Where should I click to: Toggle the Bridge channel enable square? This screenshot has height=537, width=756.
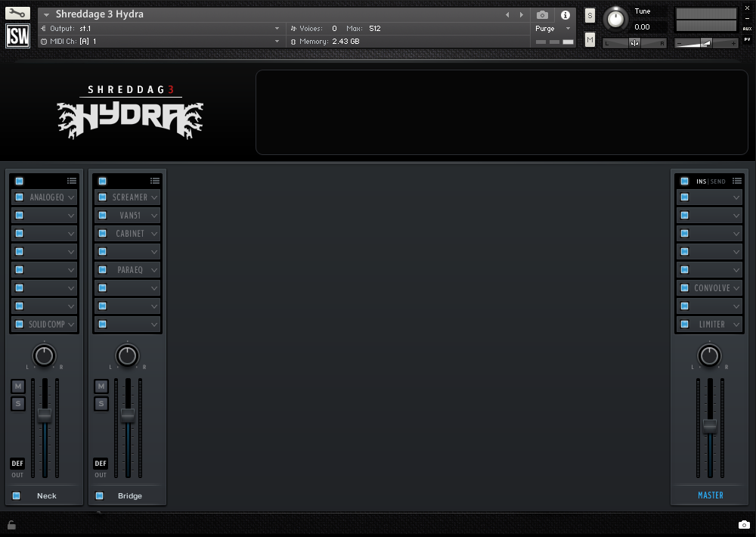pos(99,495)
